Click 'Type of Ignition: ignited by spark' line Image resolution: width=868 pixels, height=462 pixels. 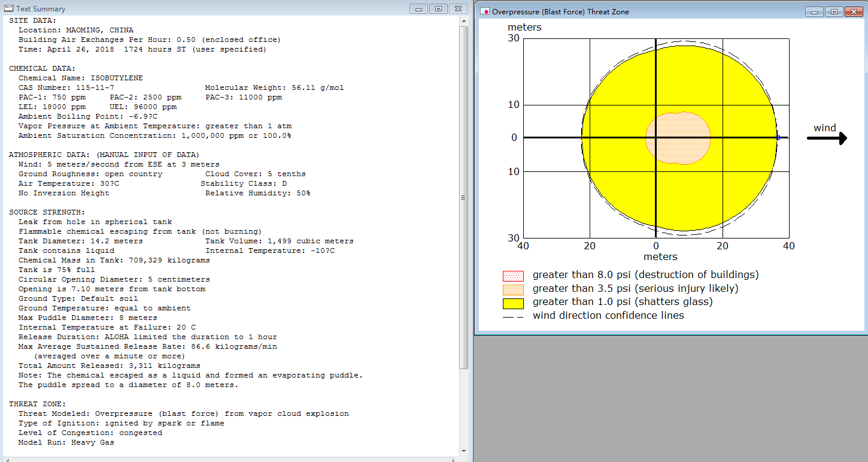click(x=122, y=423)
